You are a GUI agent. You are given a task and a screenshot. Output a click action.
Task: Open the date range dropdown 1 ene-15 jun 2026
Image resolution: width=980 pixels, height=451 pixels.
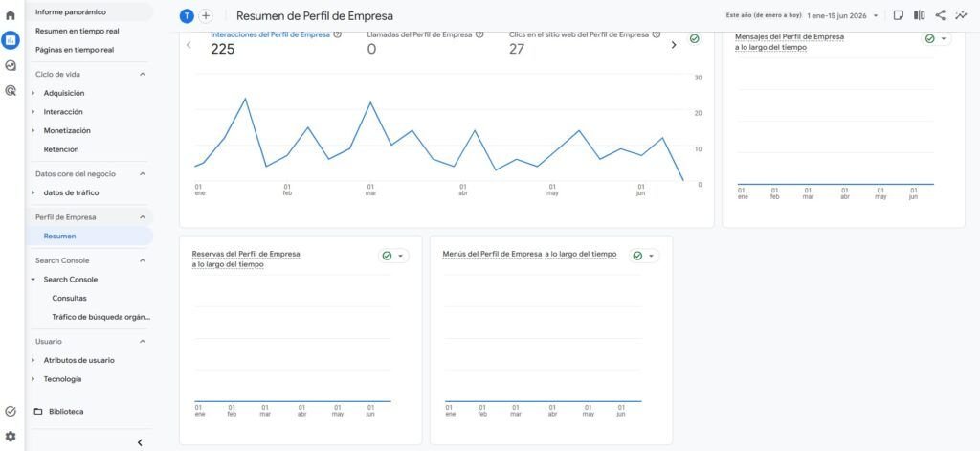tap(842, 15)
